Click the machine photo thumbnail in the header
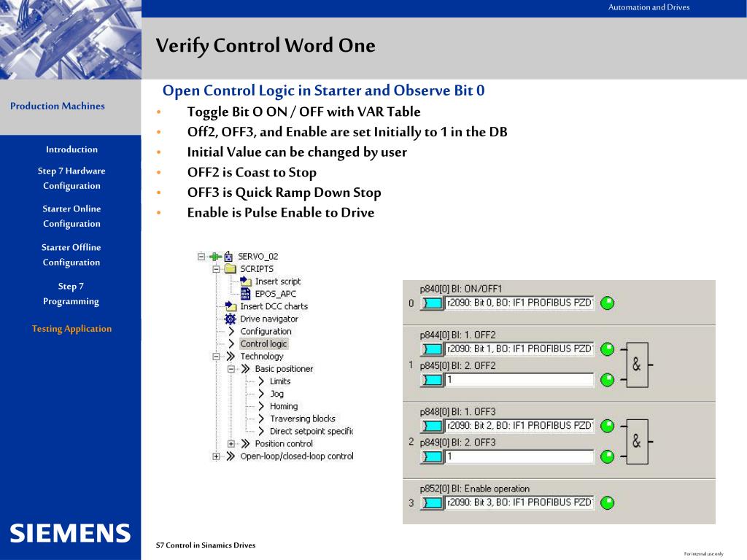 (71, 39)
